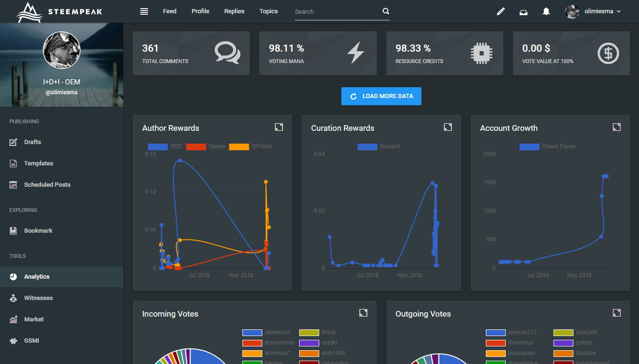639x364 pixels.
Task: Open Witnesses in the sidebar
Action: tap(38, 298)
